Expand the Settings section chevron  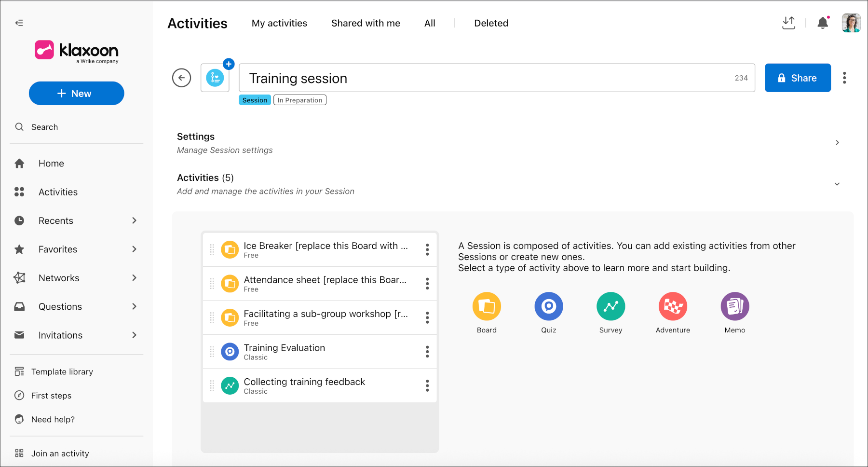(837, 142)
